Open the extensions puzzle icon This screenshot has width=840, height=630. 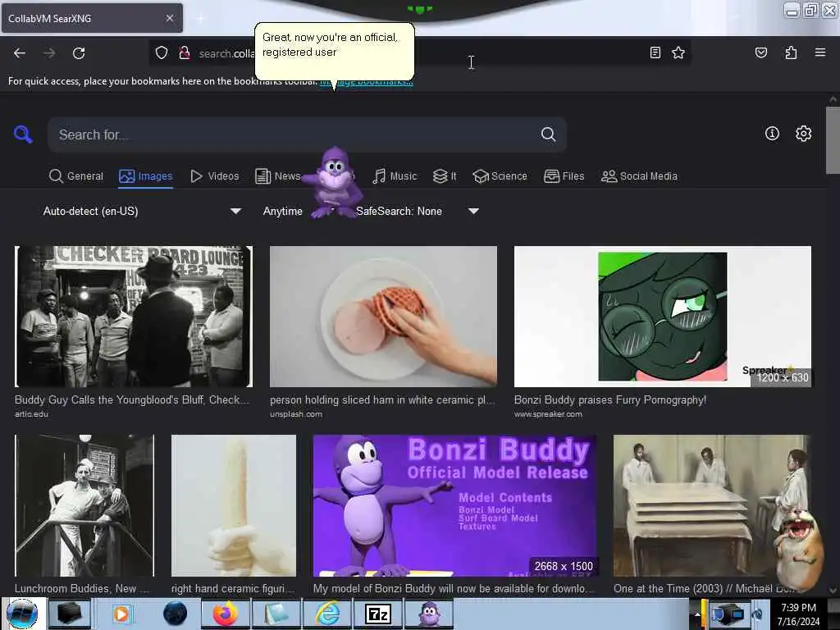point(791,52)
